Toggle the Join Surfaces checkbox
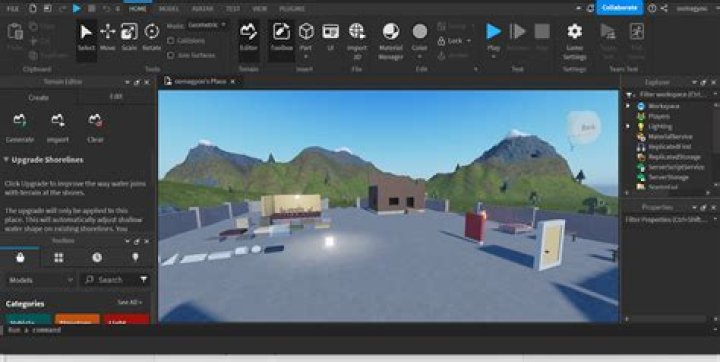 (171, 55)
